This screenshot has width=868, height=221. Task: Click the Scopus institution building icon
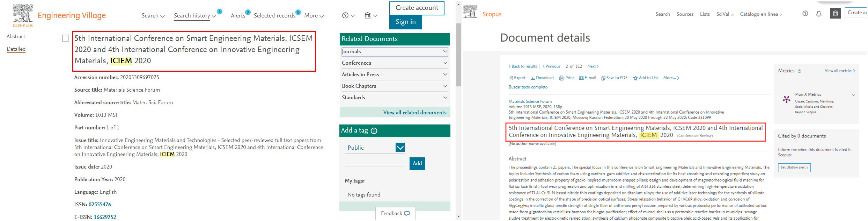[836, 14]
